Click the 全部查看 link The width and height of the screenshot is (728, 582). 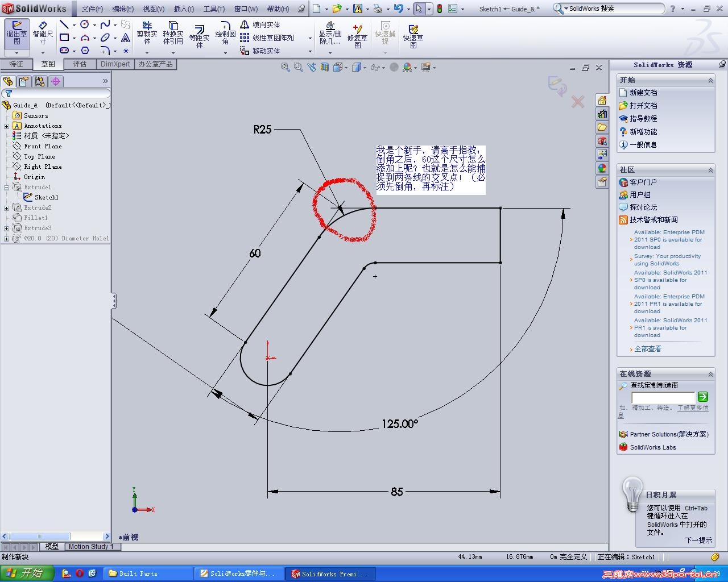pos(647,348)
